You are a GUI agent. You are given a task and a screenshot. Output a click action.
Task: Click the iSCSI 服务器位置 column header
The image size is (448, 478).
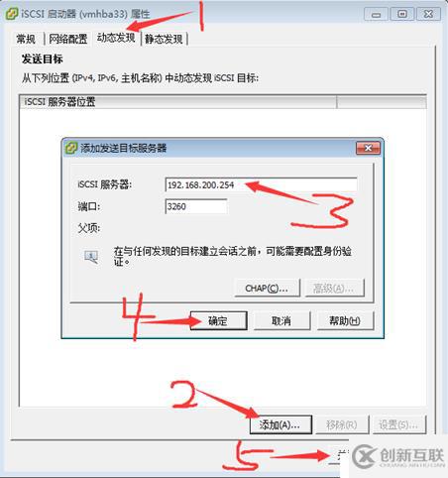click(x=177, y=101)
